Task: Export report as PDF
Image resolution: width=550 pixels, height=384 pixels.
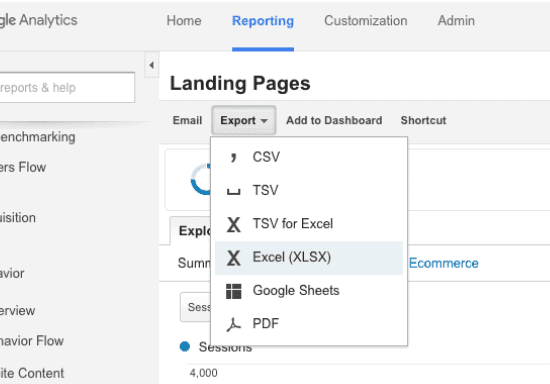Action: click(x=309, y=324)
